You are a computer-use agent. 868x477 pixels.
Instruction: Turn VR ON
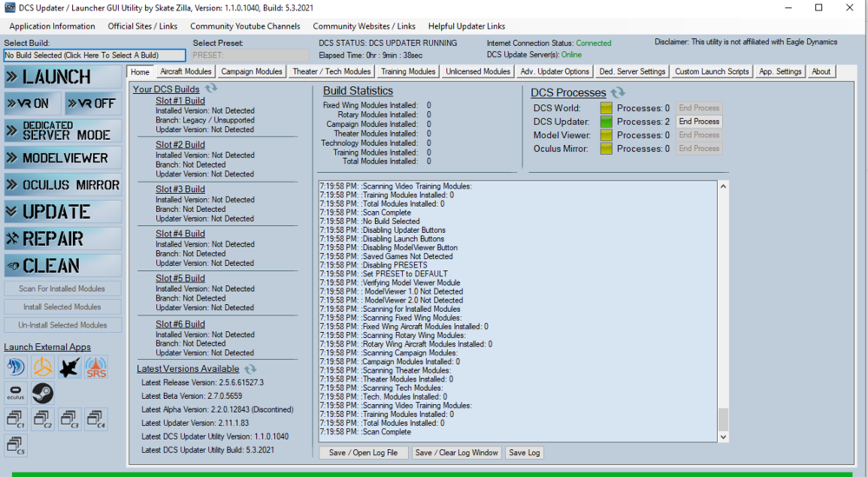pyautogui.click(x=33, y=103)
